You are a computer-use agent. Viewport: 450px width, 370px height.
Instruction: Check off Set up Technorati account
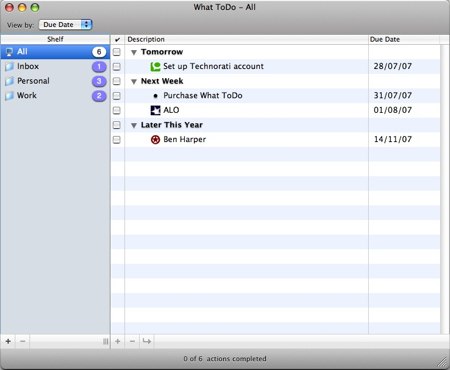(117, 67)
